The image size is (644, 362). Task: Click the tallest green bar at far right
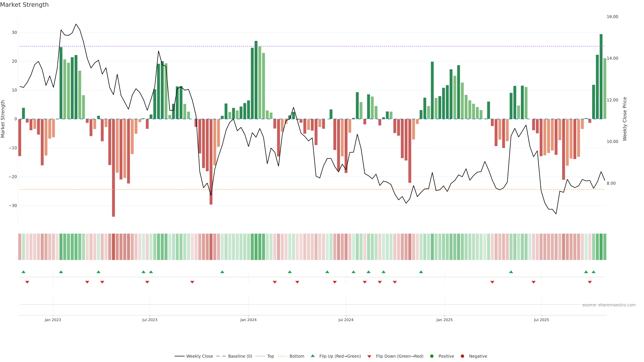click(601, 76)
